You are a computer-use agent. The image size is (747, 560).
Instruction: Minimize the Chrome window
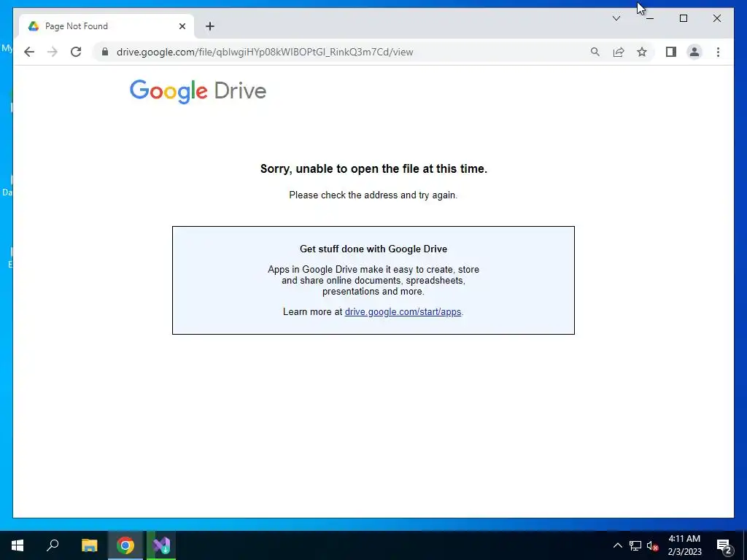tap(650, 18)
